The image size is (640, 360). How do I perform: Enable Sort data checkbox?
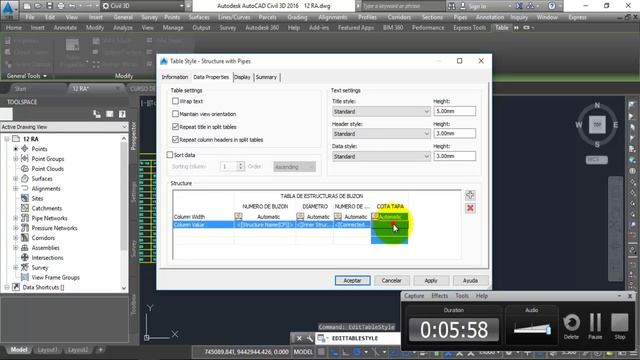170,155
